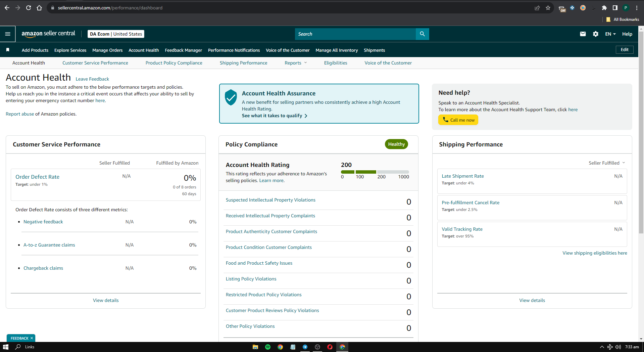The image size is (644, 352).
Task: Open the DA Ecom United States account switcher
Action: point(116,34)
